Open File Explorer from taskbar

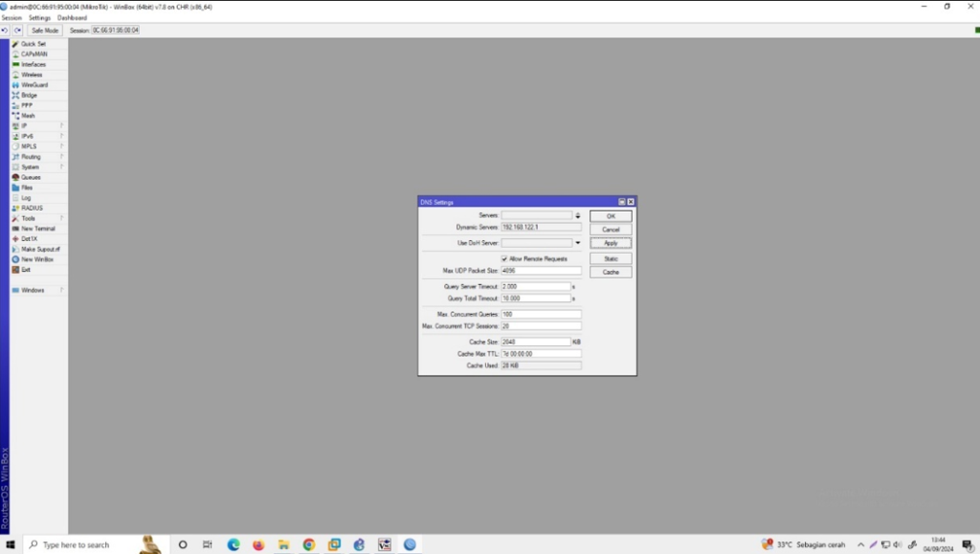tap(283, 544)
